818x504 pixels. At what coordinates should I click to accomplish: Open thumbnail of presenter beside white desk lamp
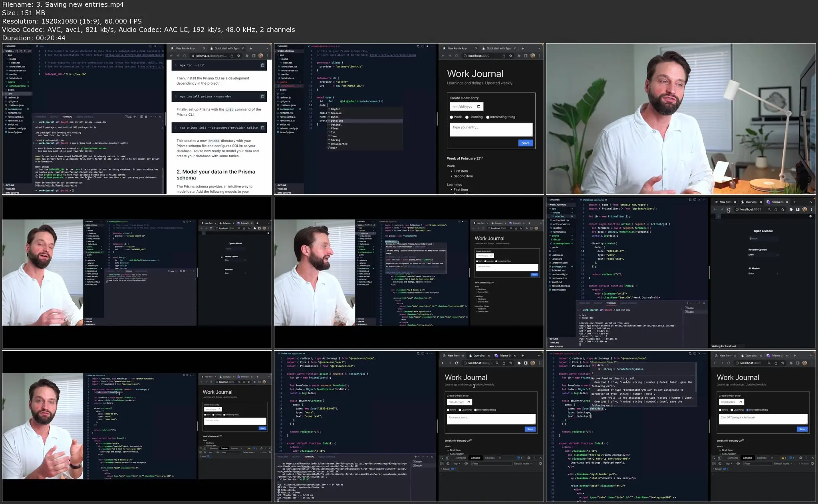click(681, 119)
